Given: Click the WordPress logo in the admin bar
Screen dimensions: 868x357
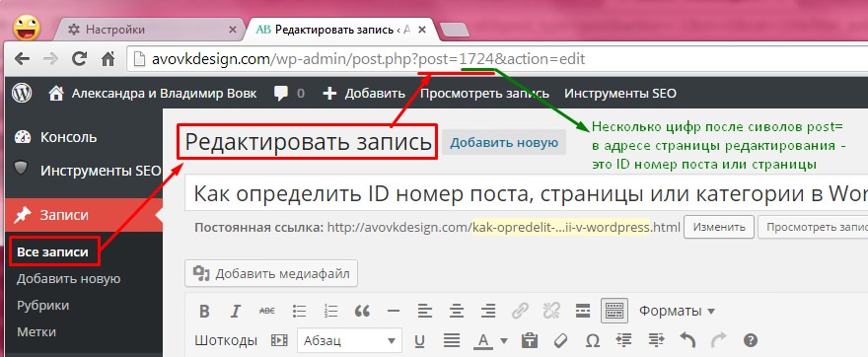Looking at the screenshot, I should 22,93.
